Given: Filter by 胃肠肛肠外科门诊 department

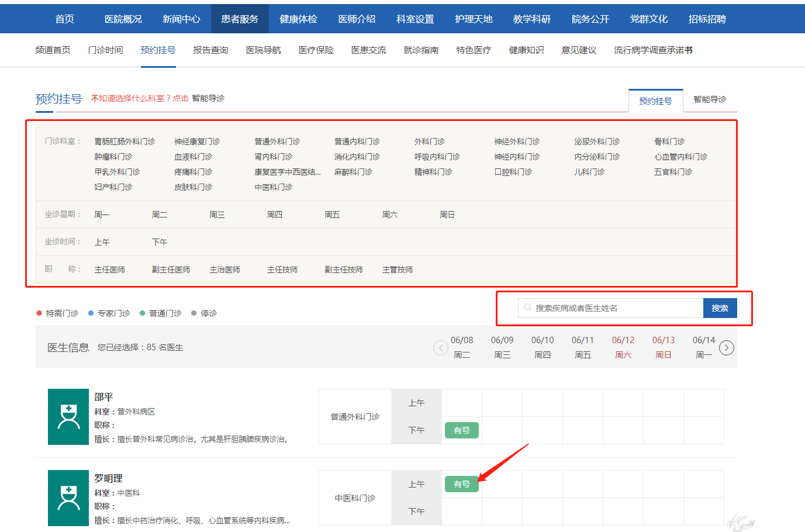Looking at the screenshot, I should pos(125,141).
